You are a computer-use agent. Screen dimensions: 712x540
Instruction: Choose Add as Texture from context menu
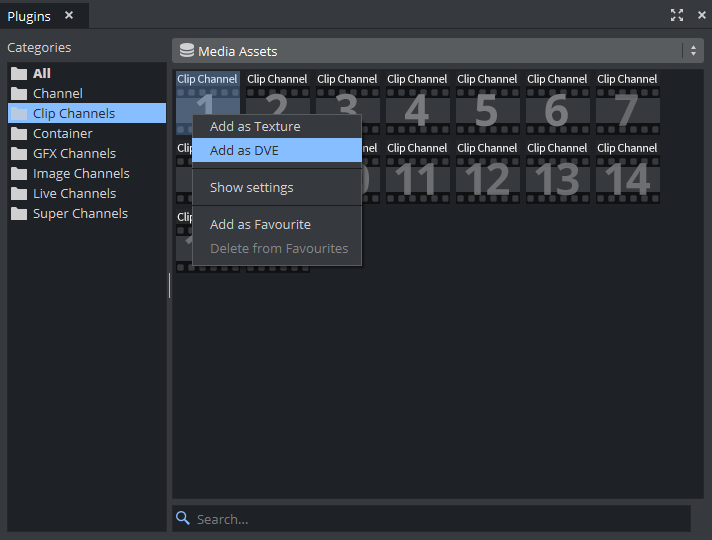tap(255, 127)
